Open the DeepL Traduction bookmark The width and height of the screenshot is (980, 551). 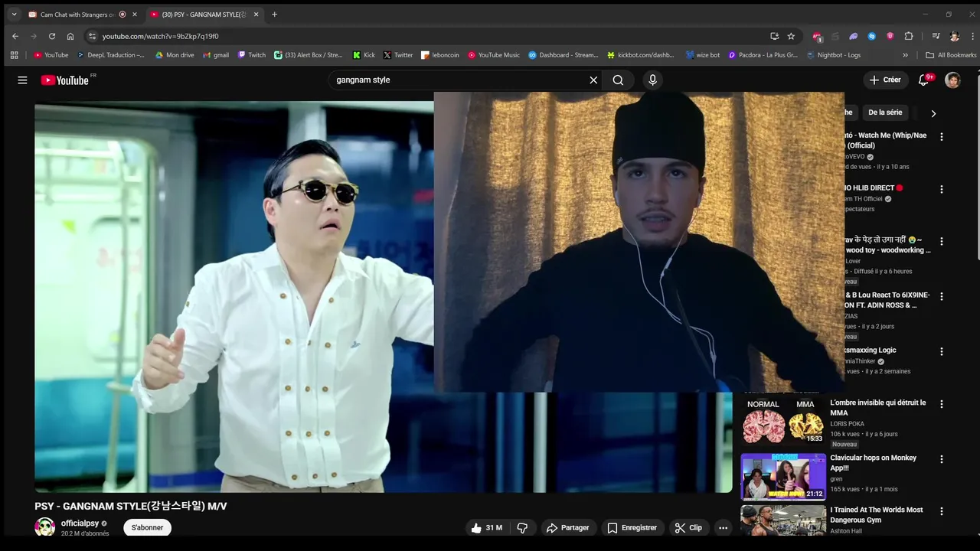pyautogui.click(x=110, y=55)
